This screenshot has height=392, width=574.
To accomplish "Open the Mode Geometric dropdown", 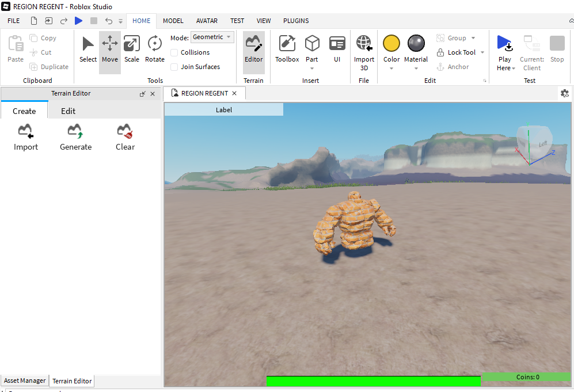I will (212, 37).
